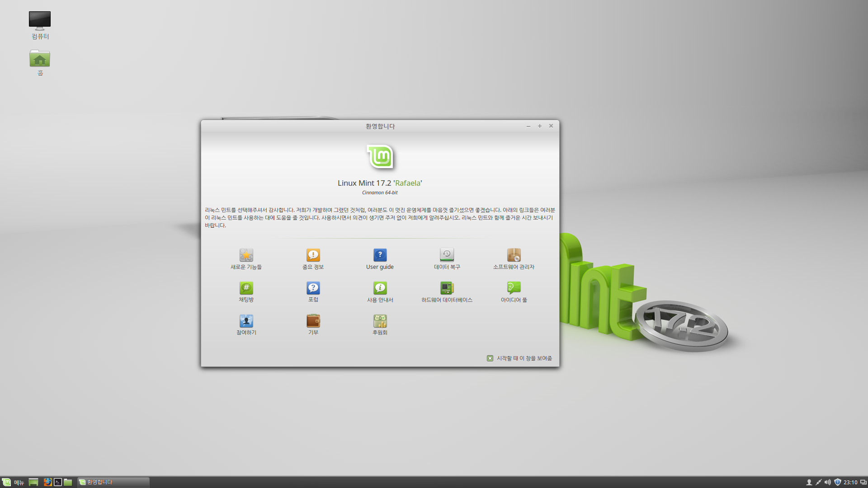Open the 포럼 forums link
Screen dimensions: 868x488
pyautogui.click(x=313, y=292)
